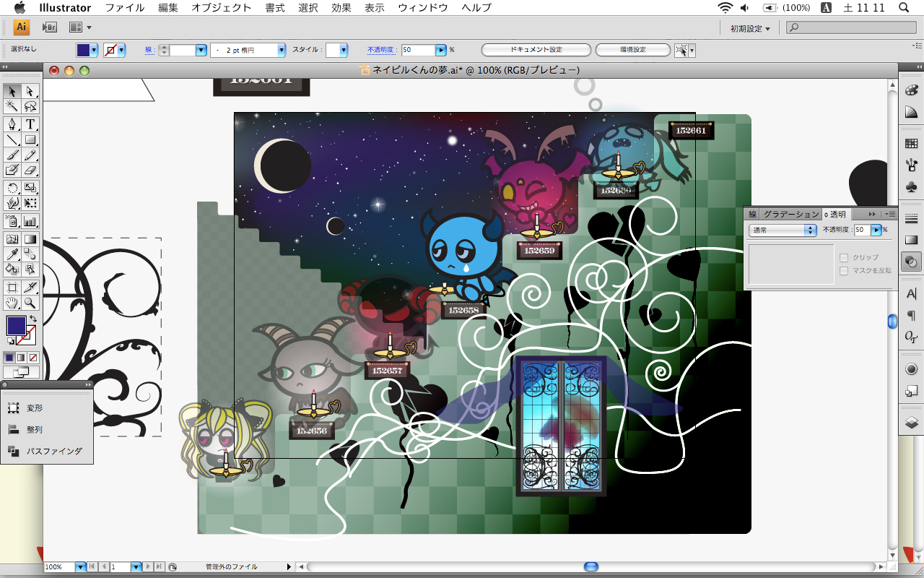Image resolution: width=924 pixels, height=578 pixels.
Task: Change the screen mode button
Action: [x=20, y=372]
